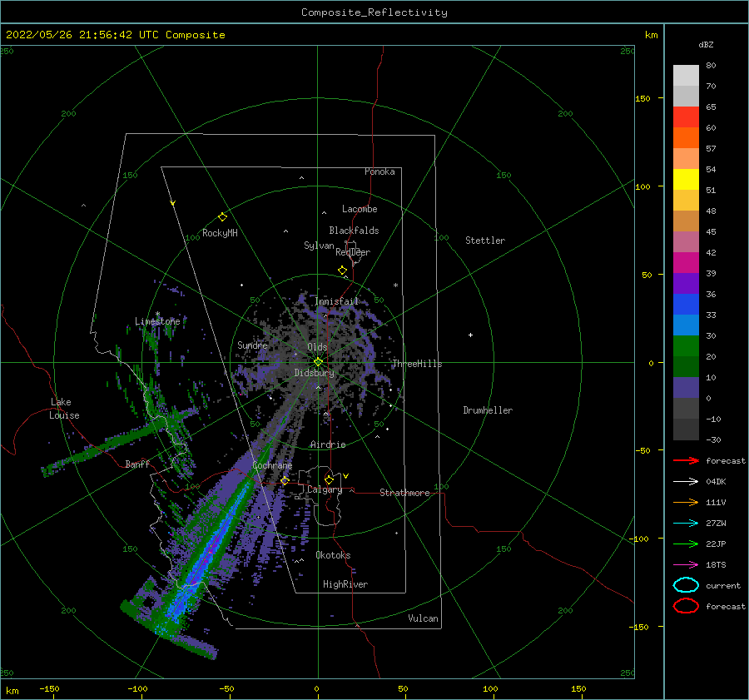Click the Ponoka label on map
This screenshot has width=749, height=700.
coord(379,171)
